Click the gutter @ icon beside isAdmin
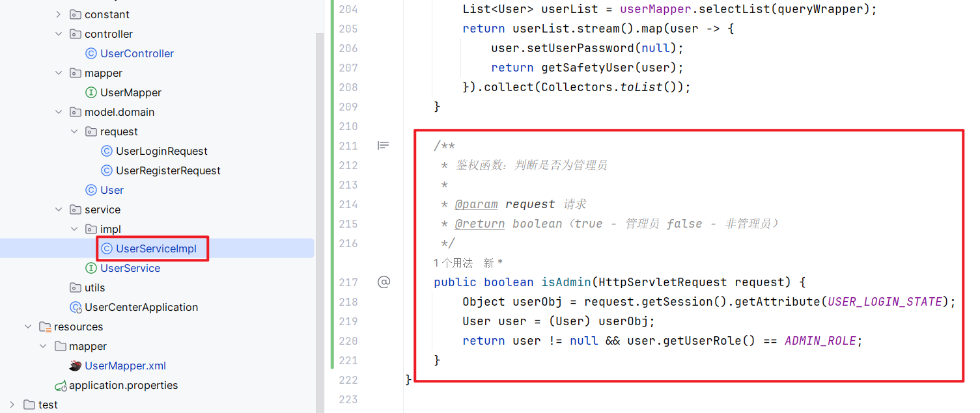This screenshot has width=980, height=413. click(384, 282)
